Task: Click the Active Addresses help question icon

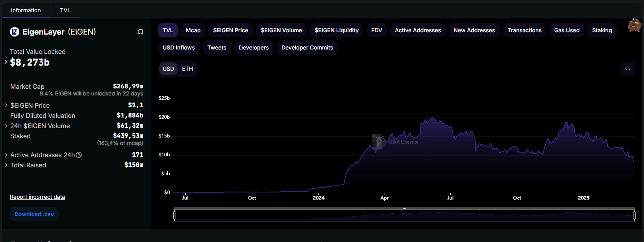Action: [79, 155]
